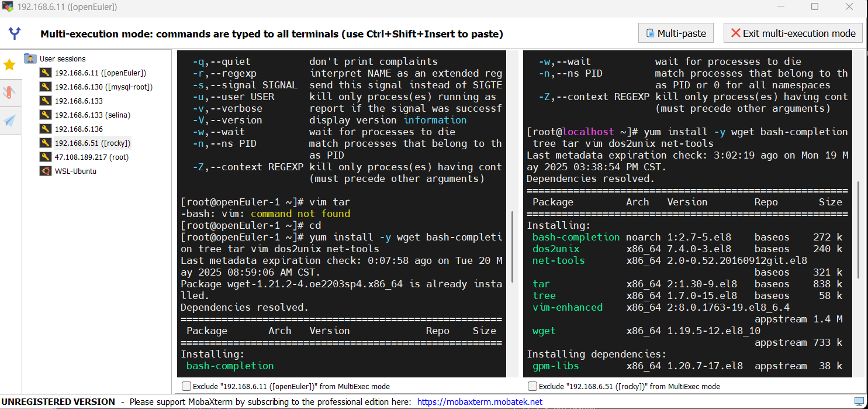
Task: Click 'localhost' in the rocky terminal prompt
Action: (x=588, y=132)
